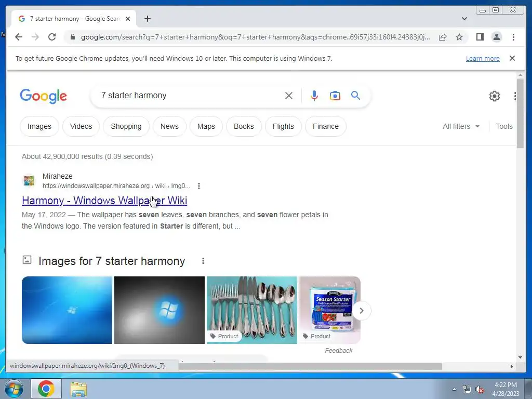Start voice search with the microphone
The height and width of the screenshot is (399, 532).
coord(314,96)
